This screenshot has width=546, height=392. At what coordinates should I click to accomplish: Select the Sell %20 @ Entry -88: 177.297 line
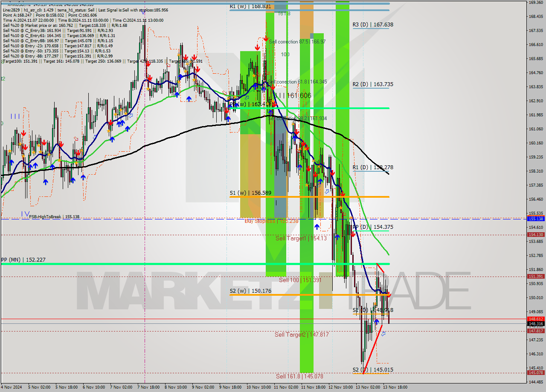coord(58,56)
